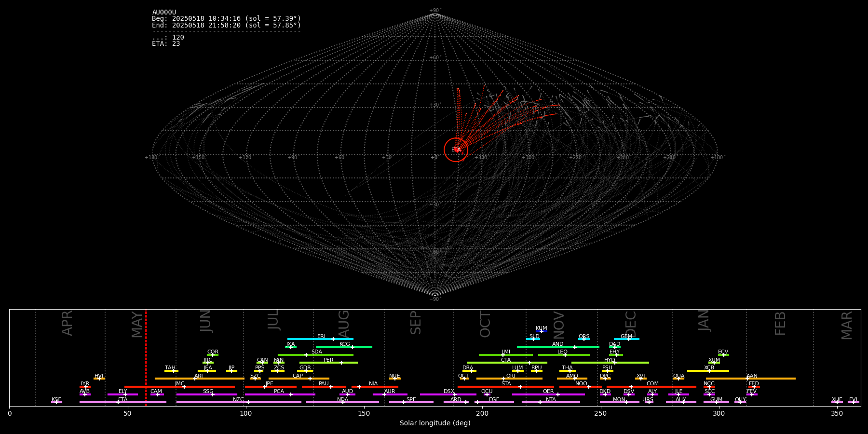Screen dimensions: 868x434
Task: Click the +90 latitude label on sky map
Action: pyautogui.click(x=435, y=11)
